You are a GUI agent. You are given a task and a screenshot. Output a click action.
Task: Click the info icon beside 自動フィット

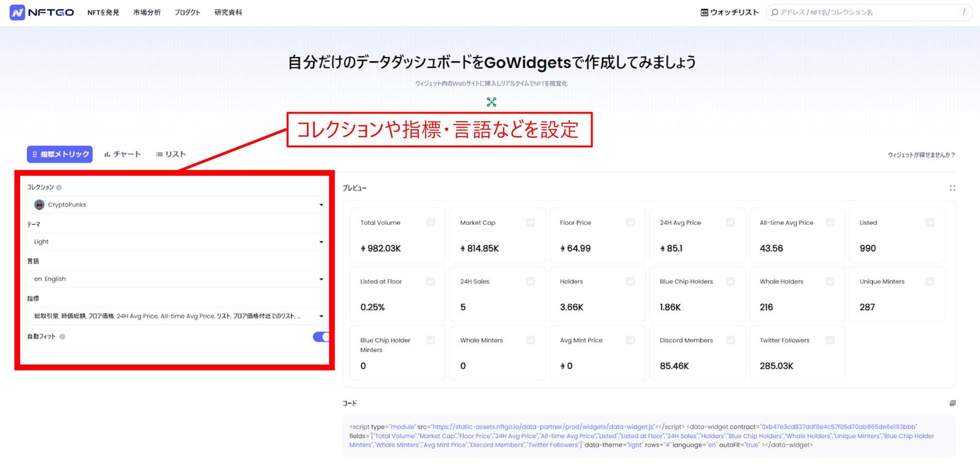click(62, 337)
